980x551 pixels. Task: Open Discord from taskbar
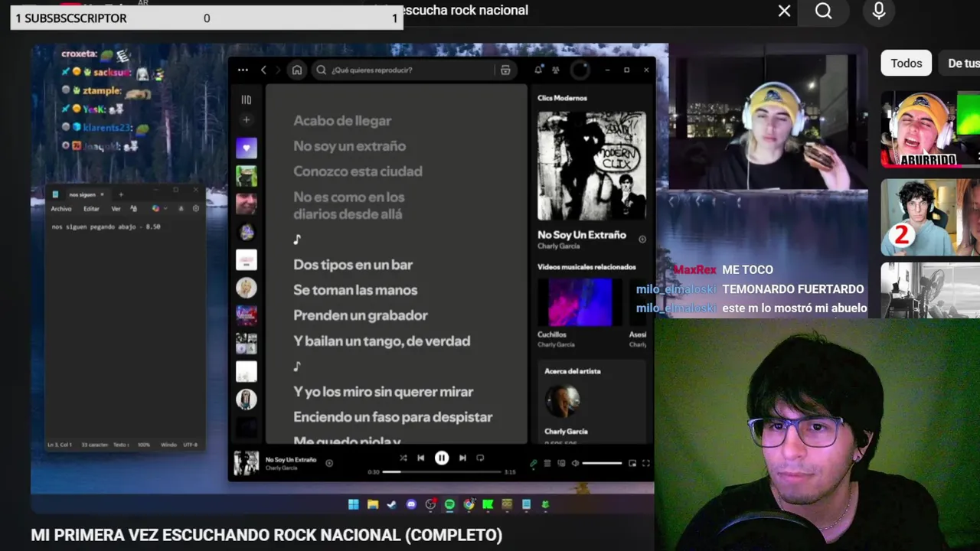[411, 504]
